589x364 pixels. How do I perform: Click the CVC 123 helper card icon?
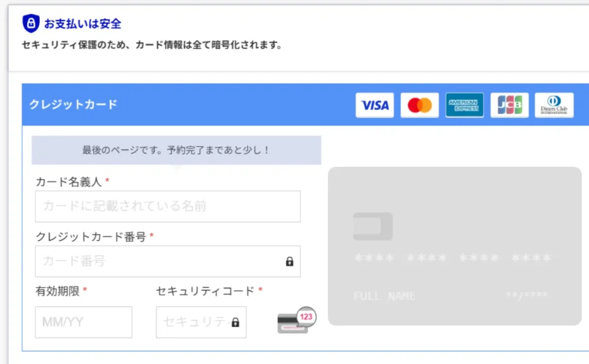295,320
